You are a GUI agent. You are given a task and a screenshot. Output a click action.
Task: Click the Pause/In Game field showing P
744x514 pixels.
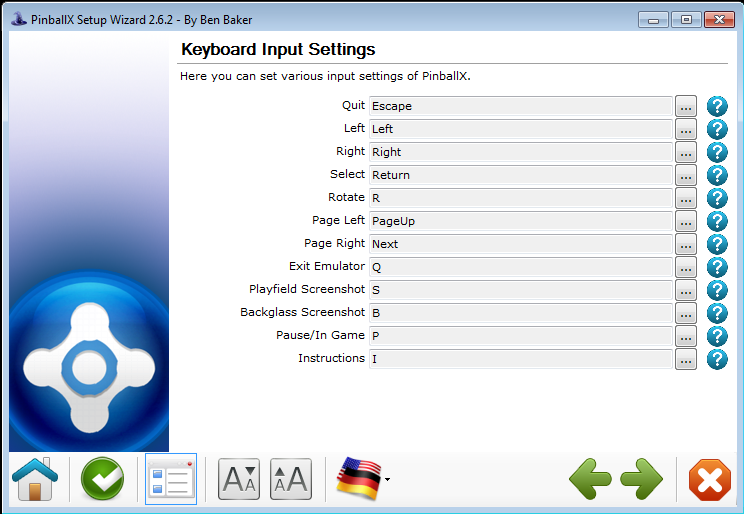point(521,336)
